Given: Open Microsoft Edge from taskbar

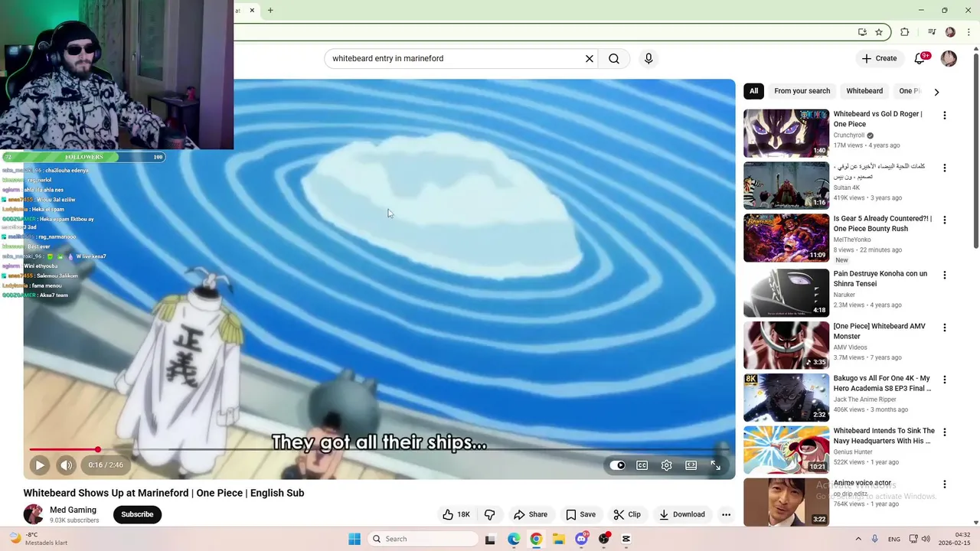Looking at the screenshot, I should [x=514, y=539].
